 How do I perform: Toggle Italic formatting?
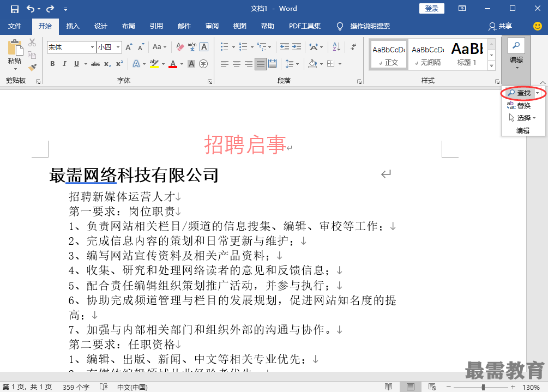click(x=64, y=64)
